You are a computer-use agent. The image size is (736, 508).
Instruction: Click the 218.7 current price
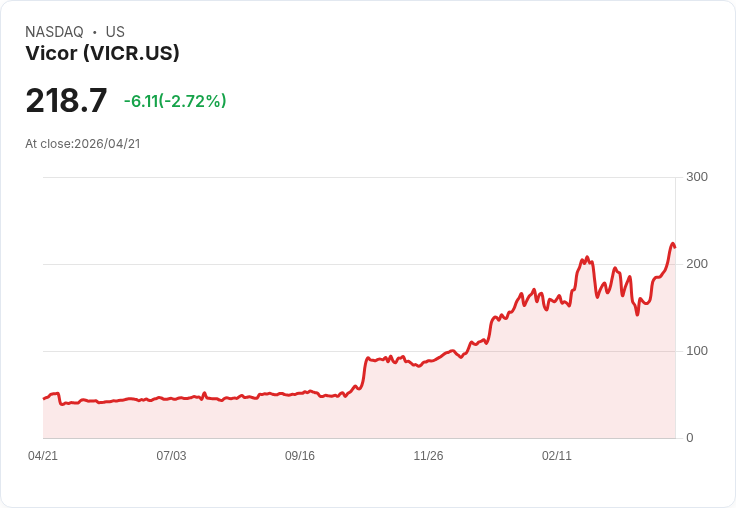point(66,100)
